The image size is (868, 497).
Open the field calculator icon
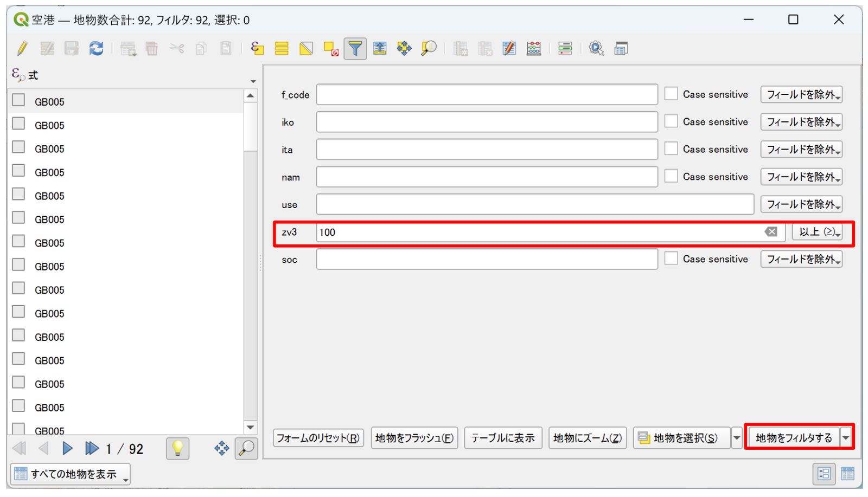534,49
